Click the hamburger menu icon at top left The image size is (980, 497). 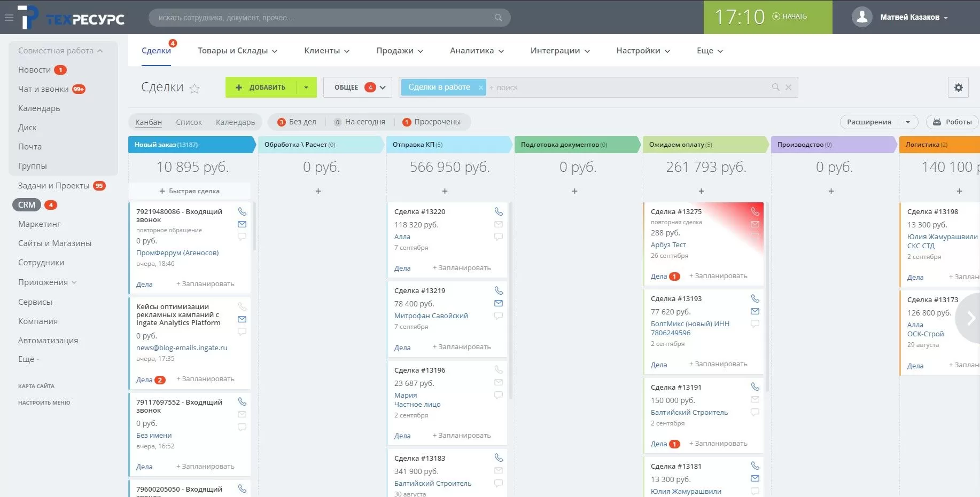click(x=9, y=18)
